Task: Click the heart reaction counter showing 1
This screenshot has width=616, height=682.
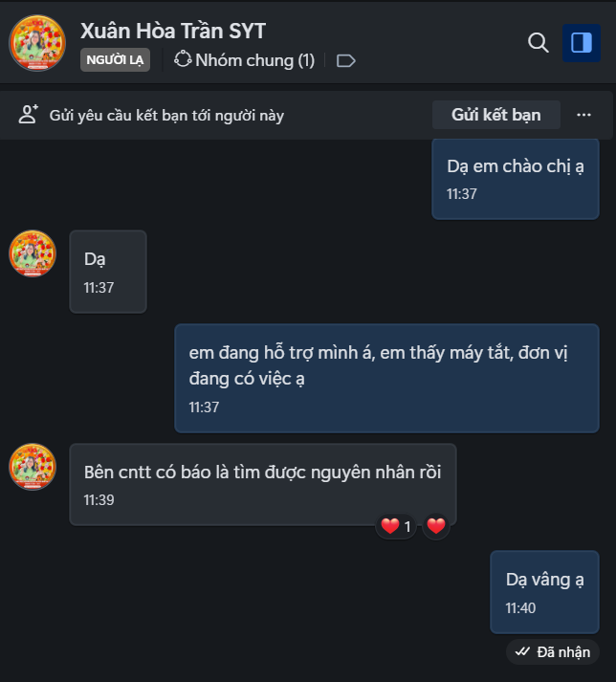Action: [396, 526]
